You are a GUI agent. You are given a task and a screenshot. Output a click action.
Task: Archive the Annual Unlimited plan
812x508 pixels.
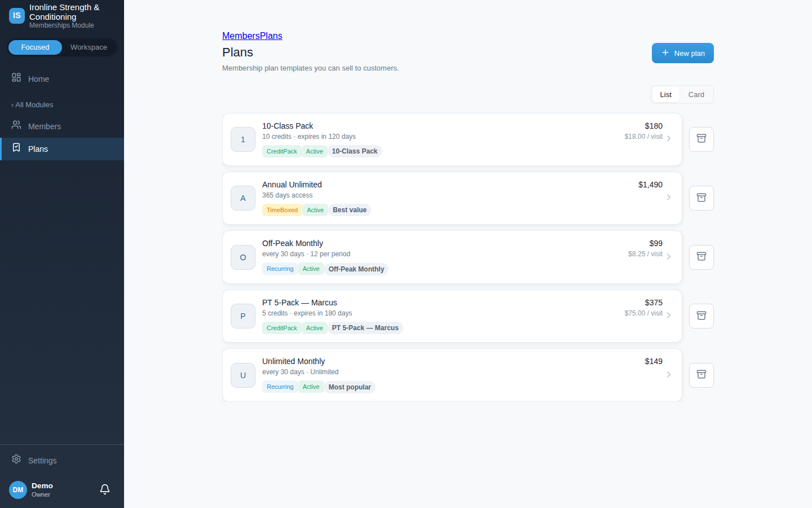[701, 198]
